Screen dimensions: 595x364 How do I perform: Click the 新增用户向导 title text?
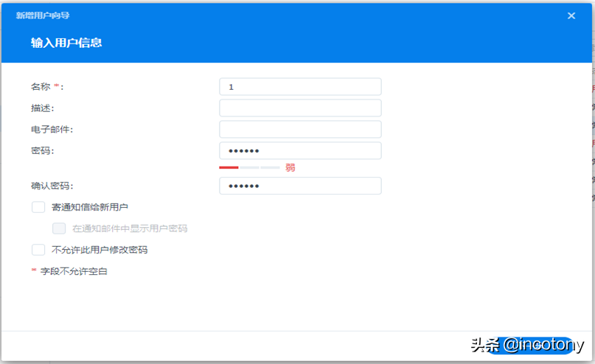click(x=43, y=15)
